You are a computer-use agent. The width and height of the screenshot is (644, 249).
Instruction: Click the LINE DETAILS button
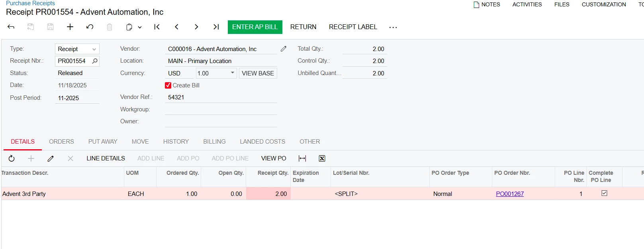coord(106,158)
